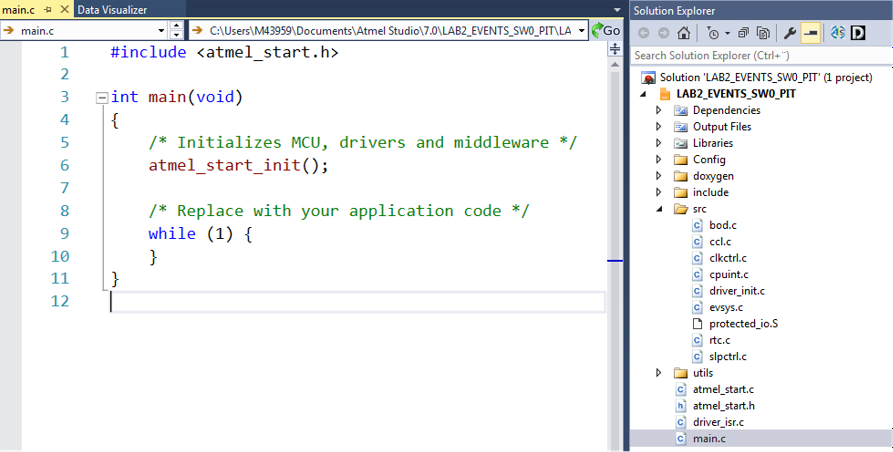Click the Collapse All icon in Solution Explorer
This screenshot has height=452, width=893.
743,33
